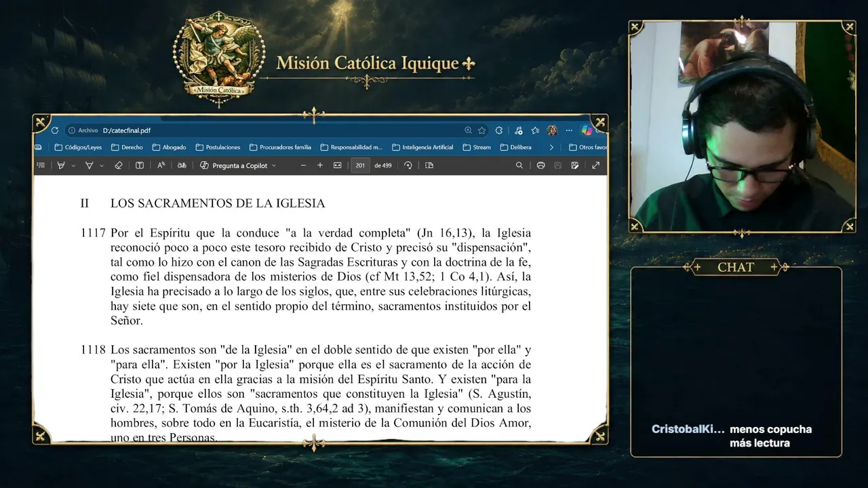Open the Códigos/Leyes bookmarks folder

pyautogui.click(x=78, y=147)
